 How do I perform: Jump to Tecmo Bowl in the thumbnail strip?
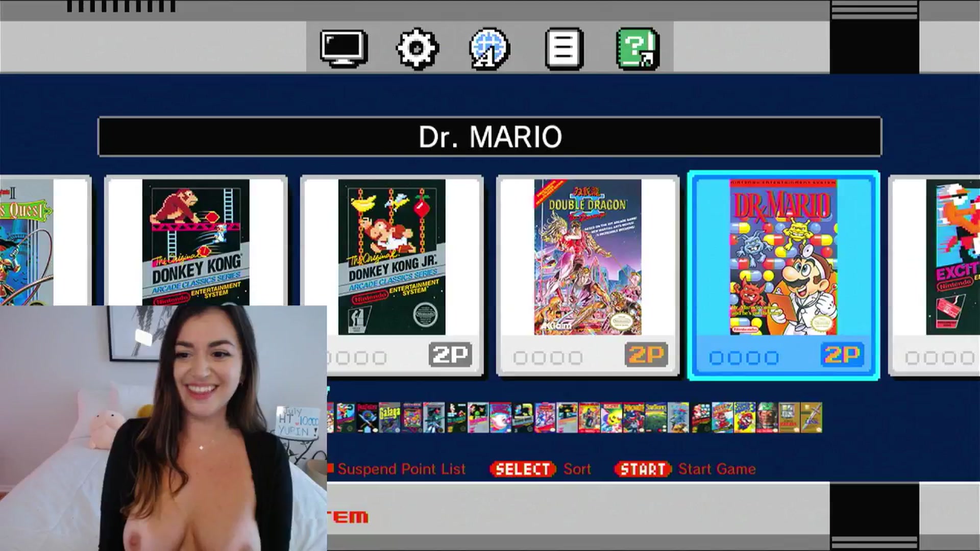point(768,418)
